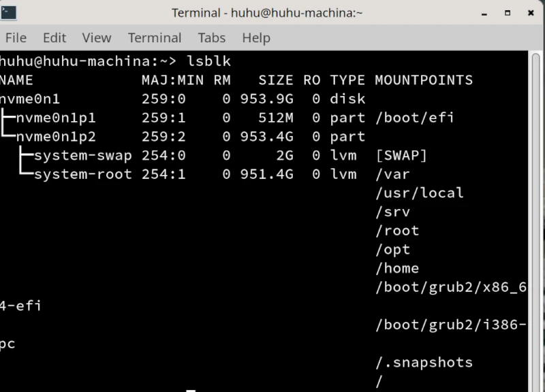Open the Terminal menu
This screenshot has height=392, width=545.
click(155, 38)
